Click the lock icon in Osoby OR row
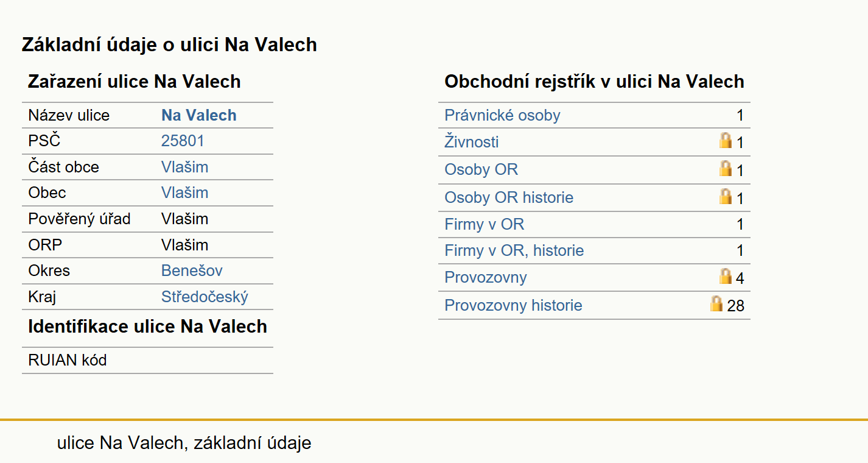This screenshot has height=463, width=868. coord(725,168)
